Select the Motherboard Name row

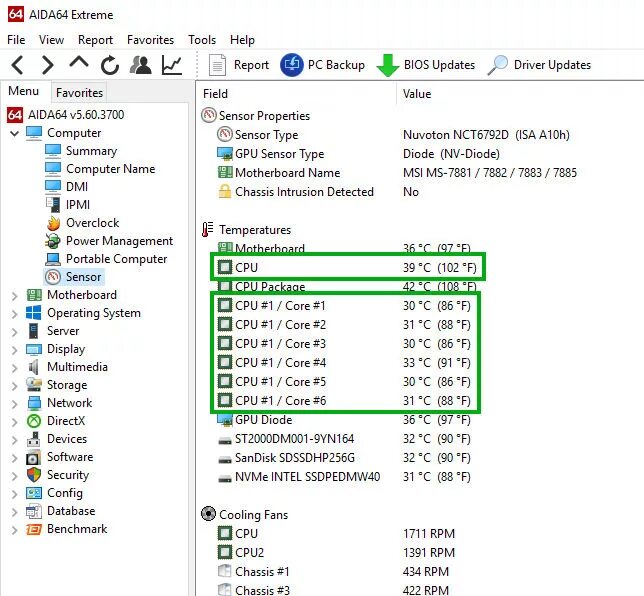pos(397,173)
